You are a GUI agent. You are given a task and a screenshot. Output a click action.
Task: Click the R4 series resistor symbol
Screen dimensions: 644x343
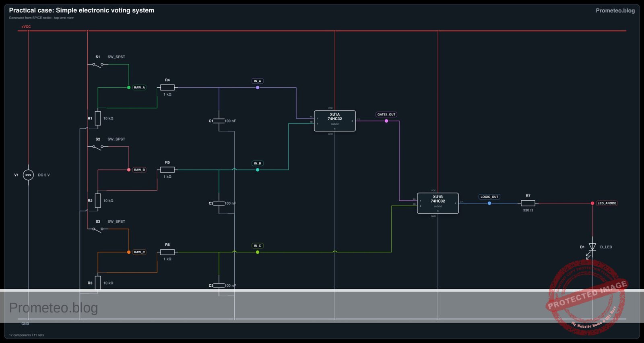coord(167,87)
